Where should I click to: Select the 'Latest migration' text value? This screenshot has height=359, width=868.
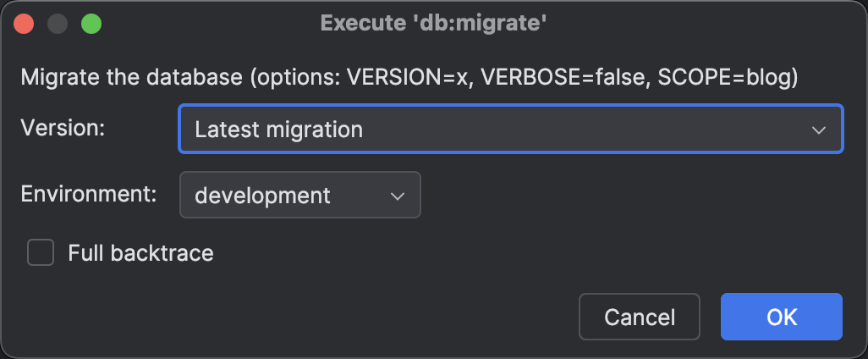coord(278,130)
